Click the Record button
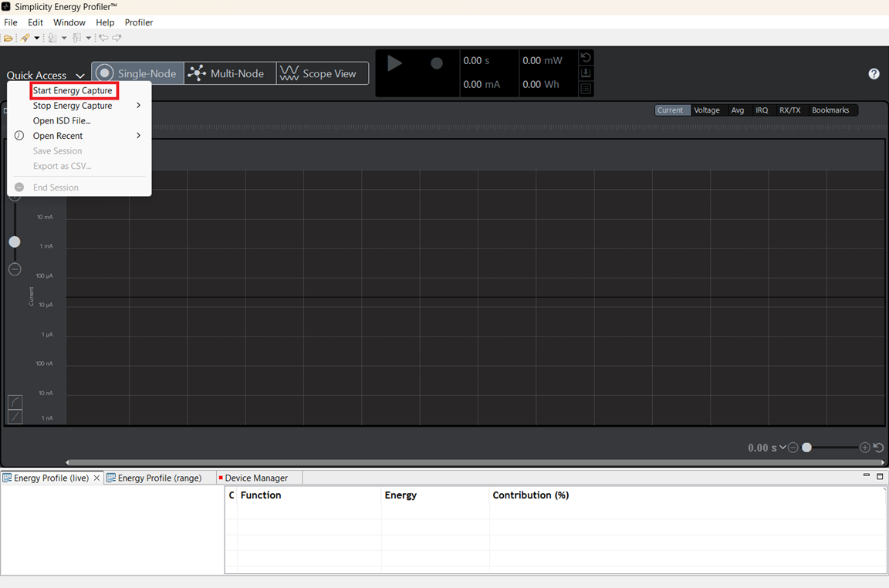Screen dimensions: 889x588 pos(435,63)
